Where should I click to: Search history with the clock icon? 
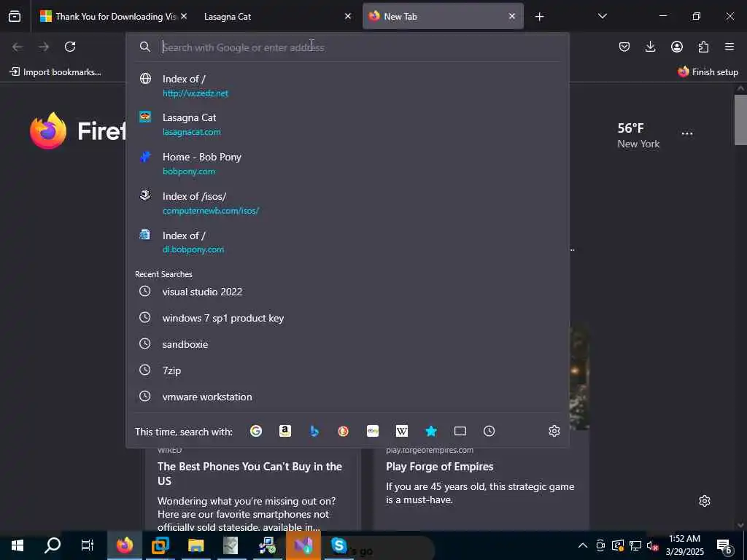(489, 431)
